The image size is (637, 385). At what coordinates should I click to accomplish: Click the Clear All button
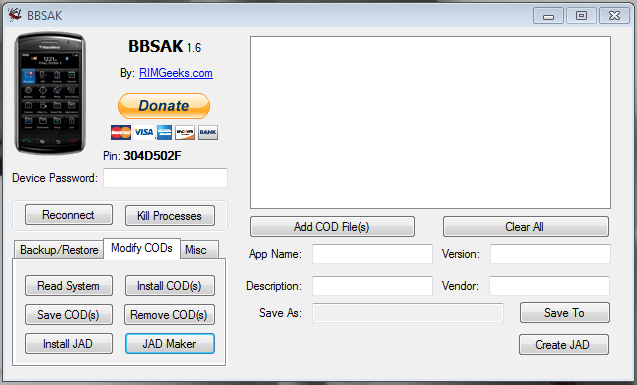click(526, 227)
